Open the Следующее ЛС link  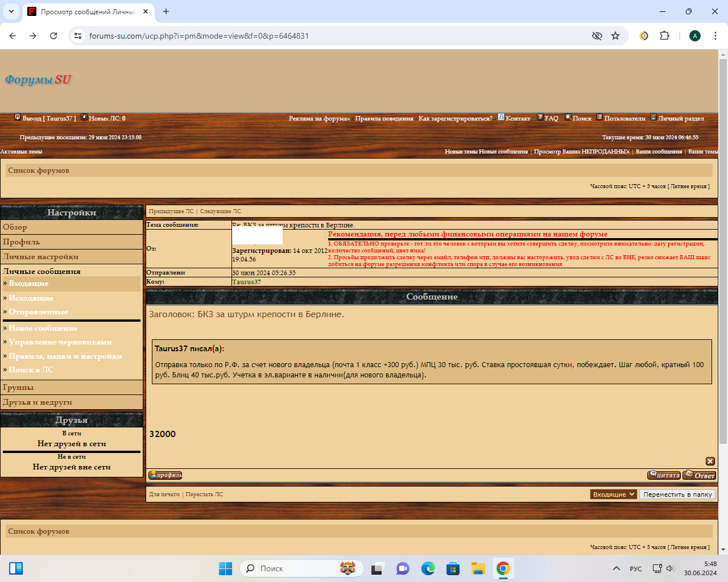[x=220, y=211]
